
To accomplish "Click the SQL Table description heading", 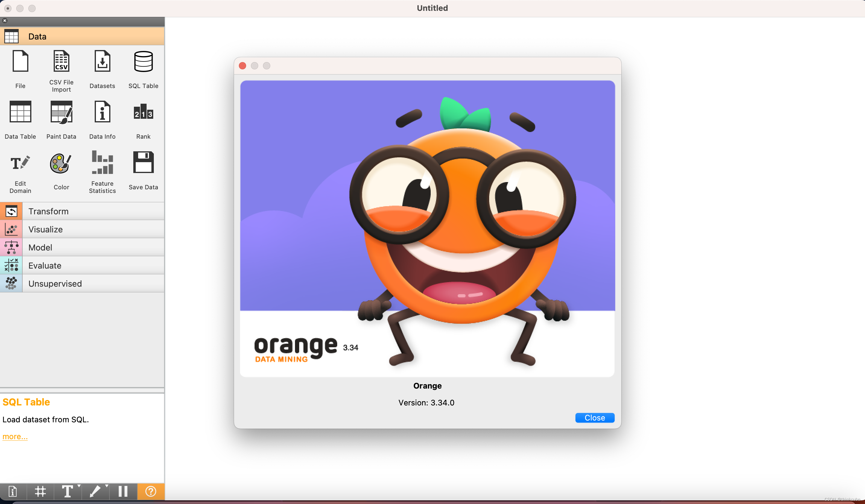I will pyautogui.click(x=26, y=402).
